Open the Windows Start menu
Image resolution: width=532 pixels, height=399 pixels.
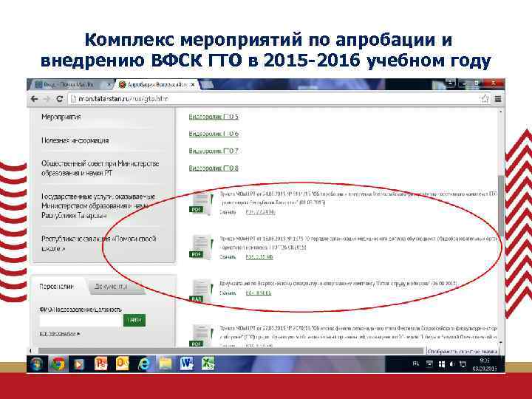(36, 364)
